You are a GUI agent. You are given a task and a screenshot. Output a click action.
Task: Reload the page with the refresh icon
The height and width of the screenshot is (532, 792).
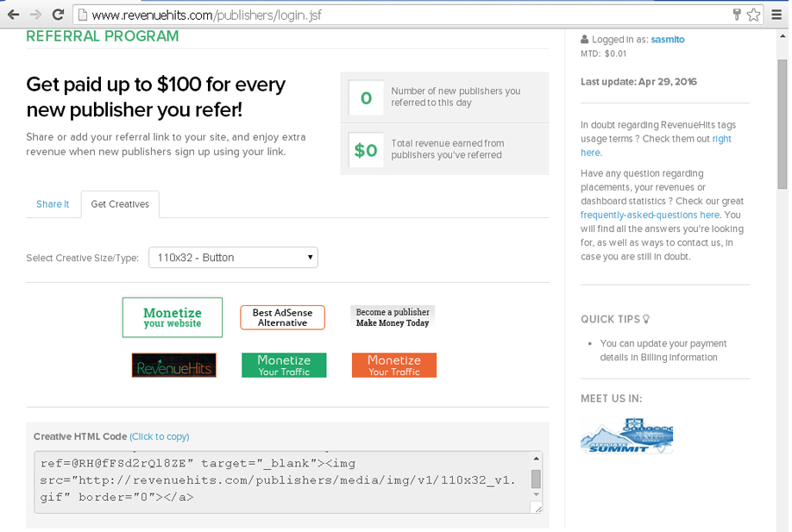tap(58, 15)
